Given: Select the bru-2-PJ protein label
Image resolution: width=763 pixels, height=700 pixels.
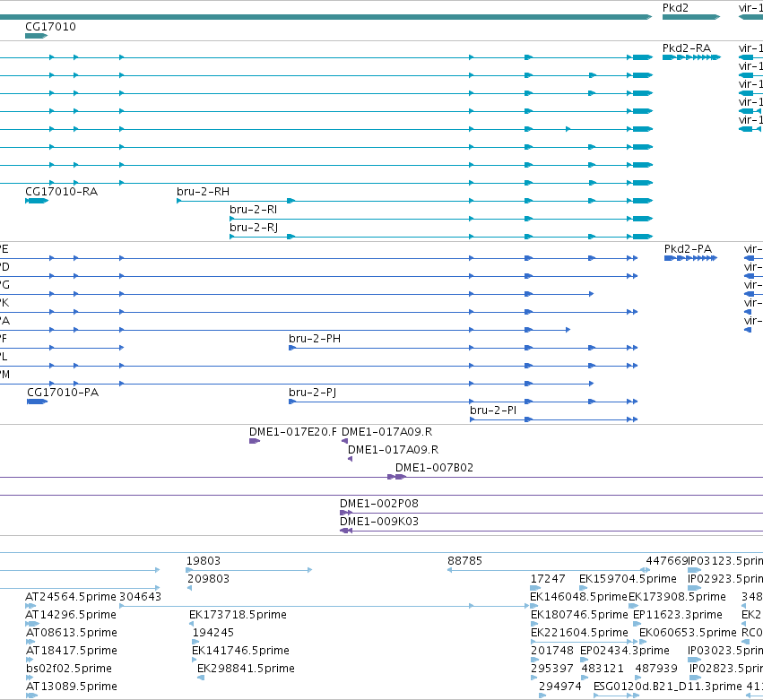Looking at the screenshot, I should click(x=312, y=393).
